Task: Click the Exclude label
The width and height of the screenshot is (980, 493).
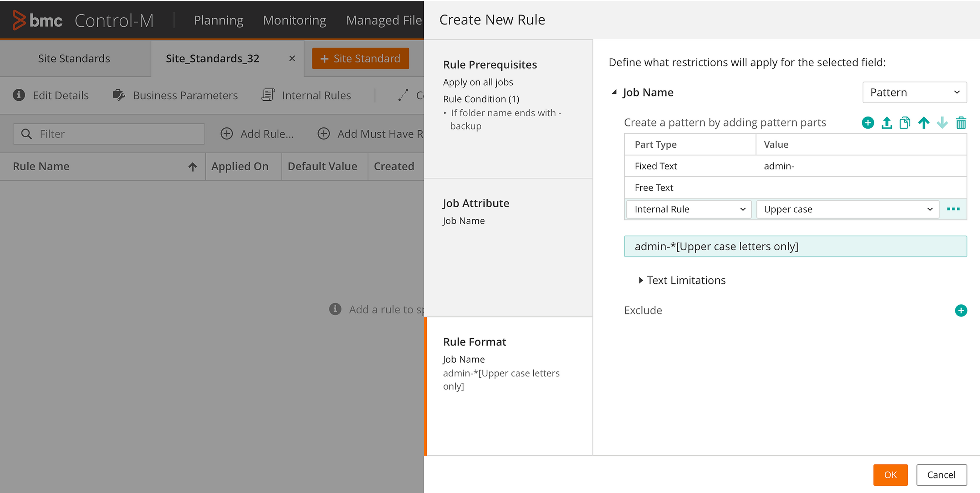Action: (x=643, y=310)
